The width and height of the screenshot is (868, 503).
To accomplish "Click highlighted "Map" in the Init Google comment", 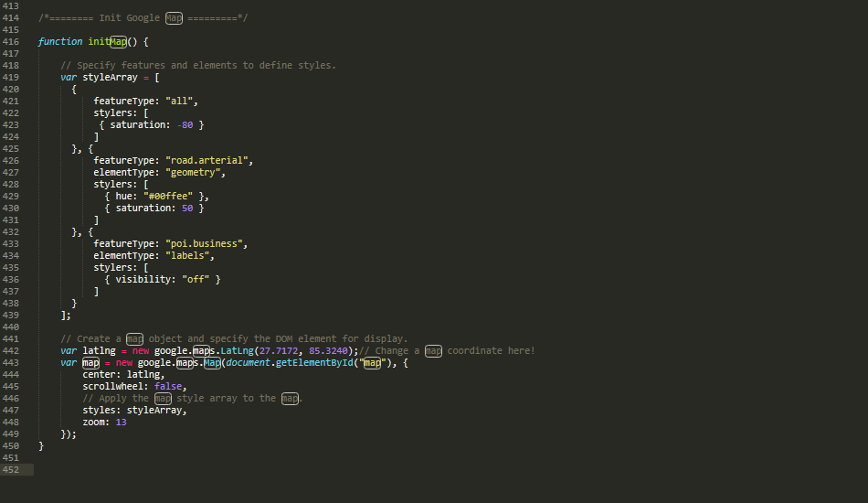I will tap(174, 18).
